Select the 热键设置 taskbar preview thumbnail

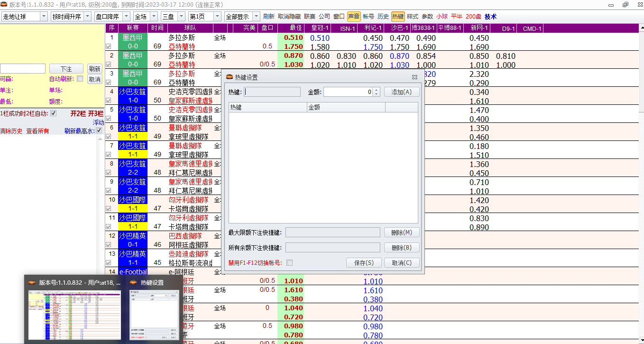click(x=154, y=309)
